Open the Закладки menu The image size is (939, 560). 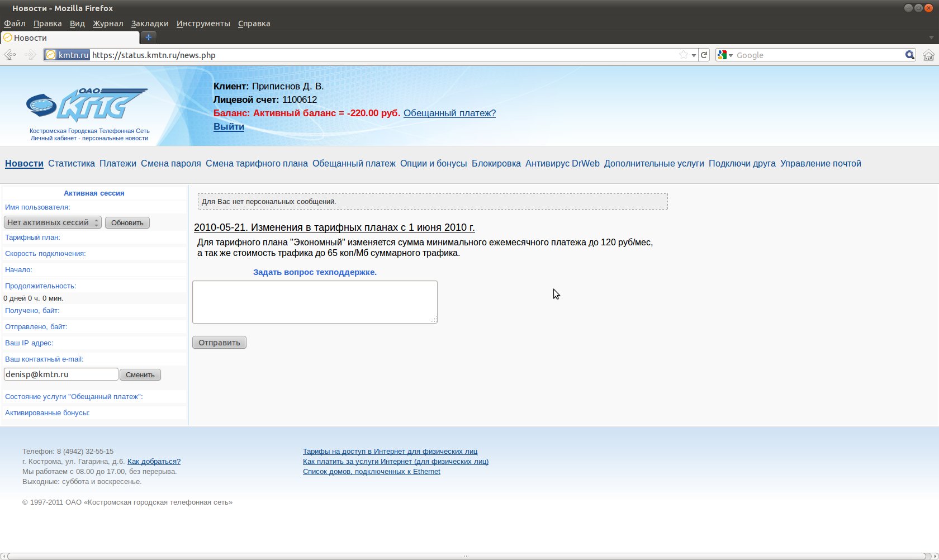pyautogui.click(x=150, y=23)
